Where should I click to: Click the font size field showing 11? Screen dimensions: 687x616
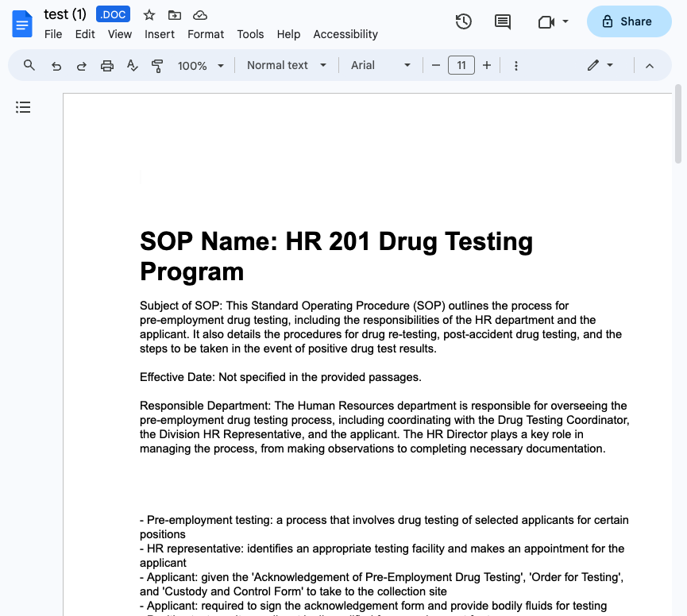(x=461, y=65)
